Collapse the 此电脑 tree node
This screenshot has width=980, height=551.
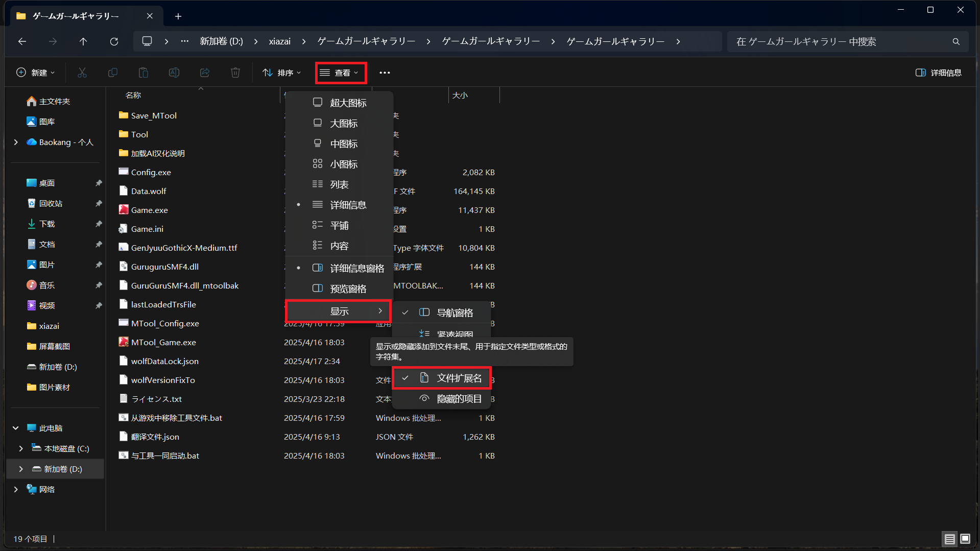pos(16,428)
